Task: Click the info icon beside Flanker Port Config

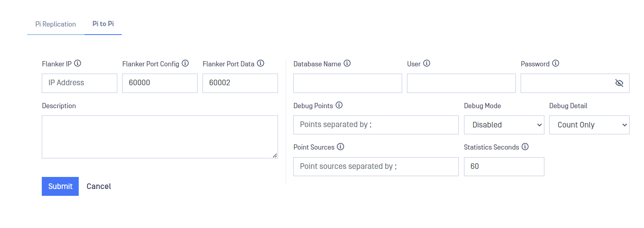Action: pyautogui.click(x=185, y=63)
